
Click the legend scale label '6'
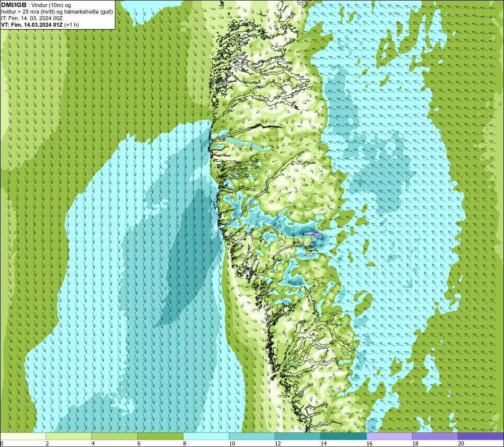tap(139, 443)
